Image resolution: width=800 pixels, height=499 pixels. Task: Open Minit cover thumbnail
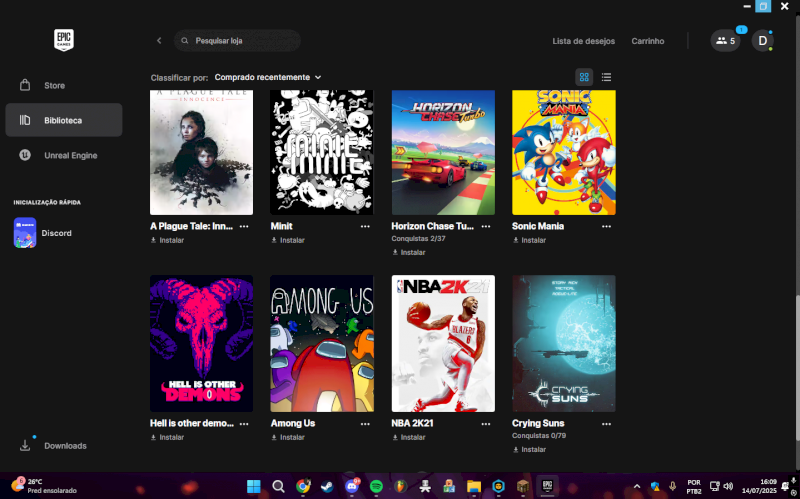tap(322, 152)
